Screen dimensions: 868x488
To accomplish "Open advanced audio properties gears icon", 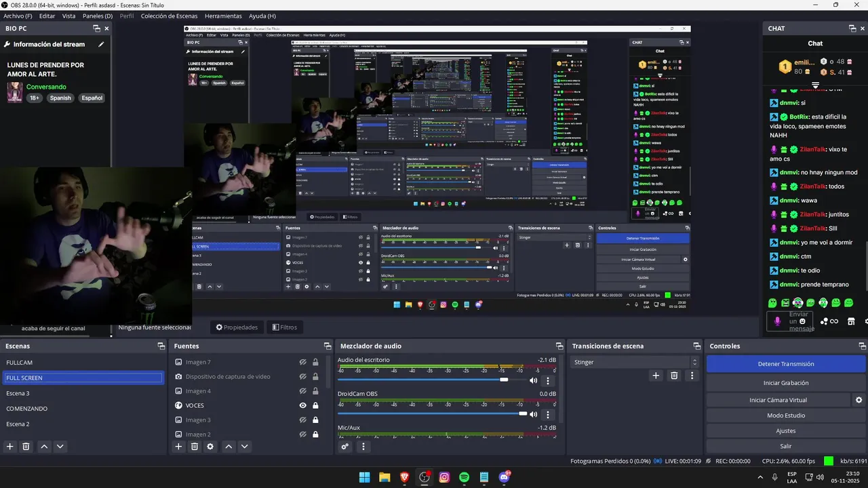I will tap(344, 447).
